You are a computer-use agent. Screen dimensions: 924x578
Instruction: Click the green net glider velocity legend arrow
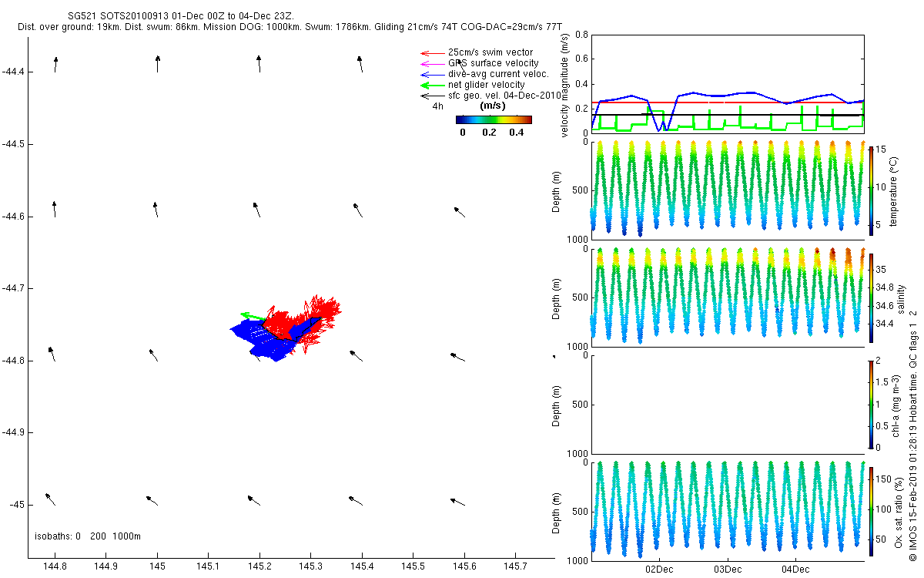431,85
